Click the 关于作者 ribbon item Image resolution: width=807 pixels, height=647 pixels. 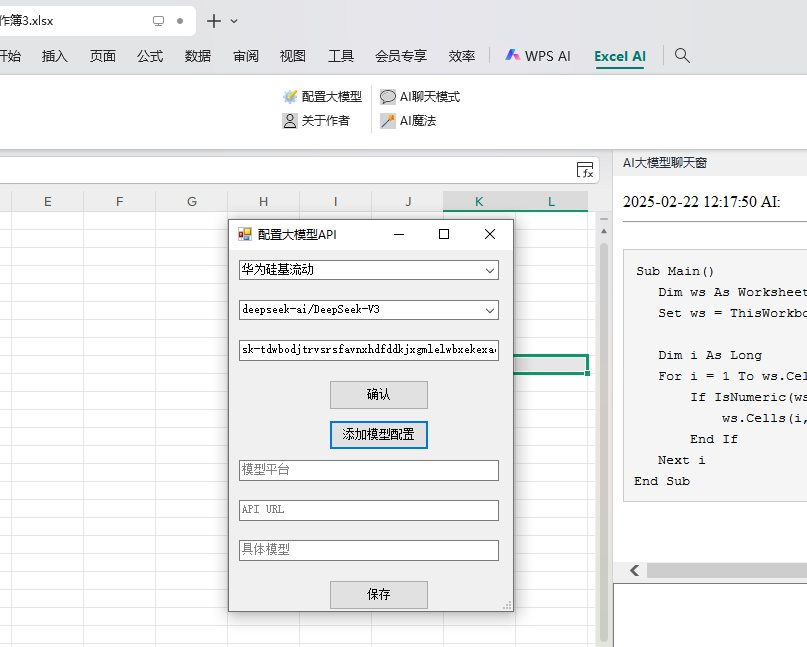316,120
